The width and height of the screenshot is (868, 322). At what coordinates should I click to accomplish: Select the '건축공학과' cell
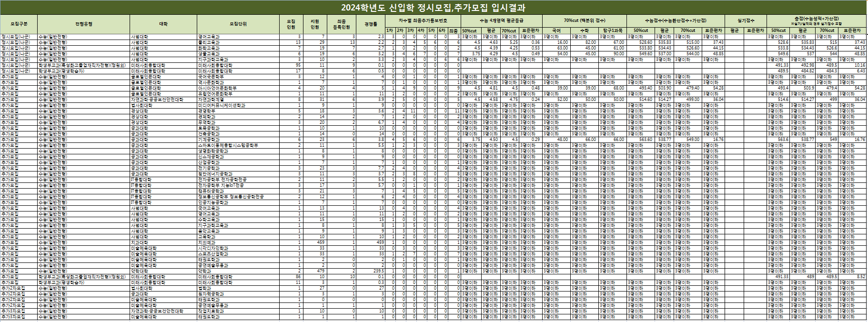[x=238, y=134]
